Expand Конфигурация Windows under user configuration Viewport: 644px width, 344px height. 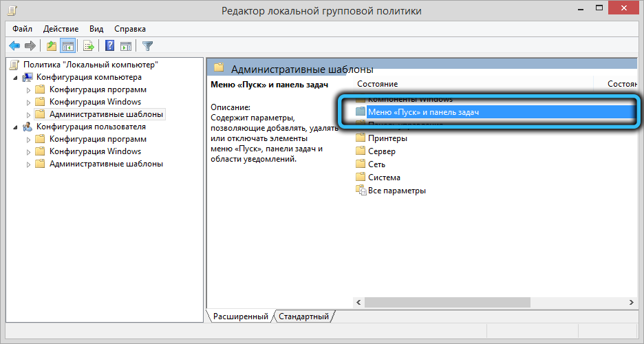coord(28,152)
